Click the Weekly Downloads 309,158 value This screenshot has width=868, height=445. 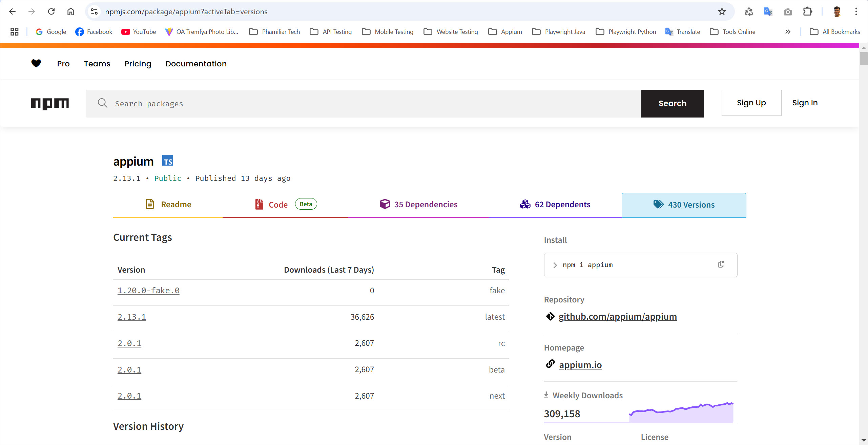pyautogui.click(x=562, y=414)
